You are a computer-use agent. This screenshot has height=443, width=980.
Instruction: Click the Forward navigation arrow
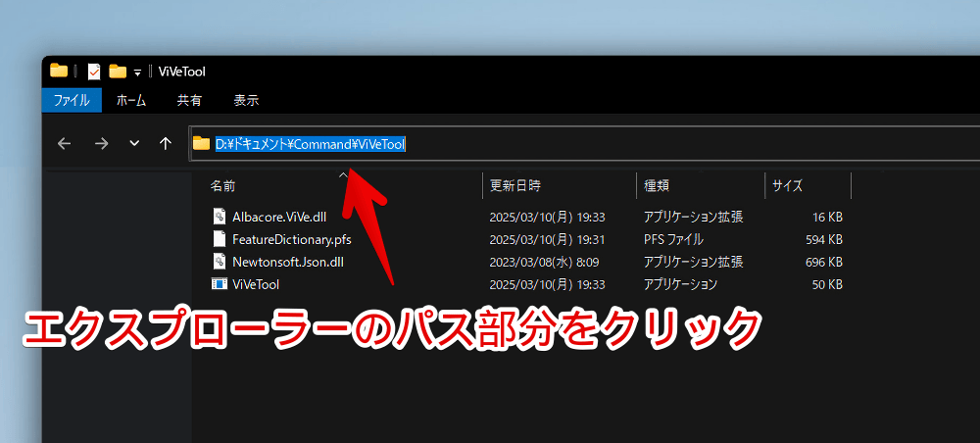tap(101, 144)
